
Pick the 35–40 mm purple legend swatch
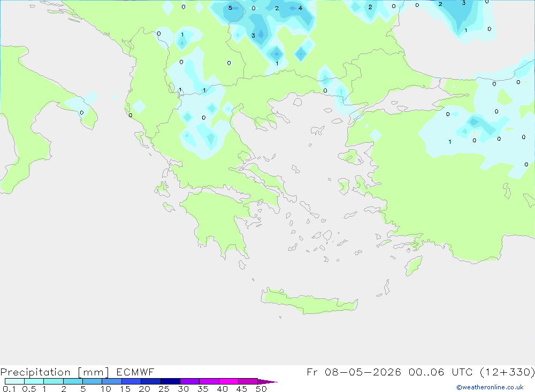pyautogui.click(x=209, y=381)
